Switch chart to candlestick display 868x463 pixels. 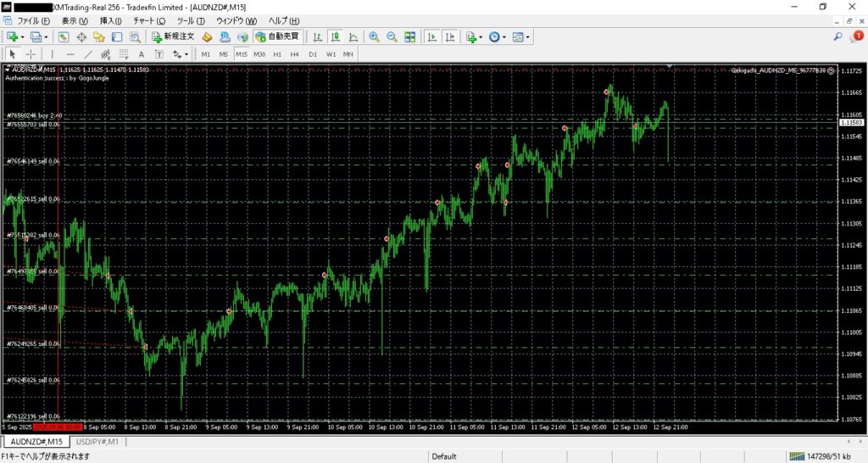(x=336, y=36)
